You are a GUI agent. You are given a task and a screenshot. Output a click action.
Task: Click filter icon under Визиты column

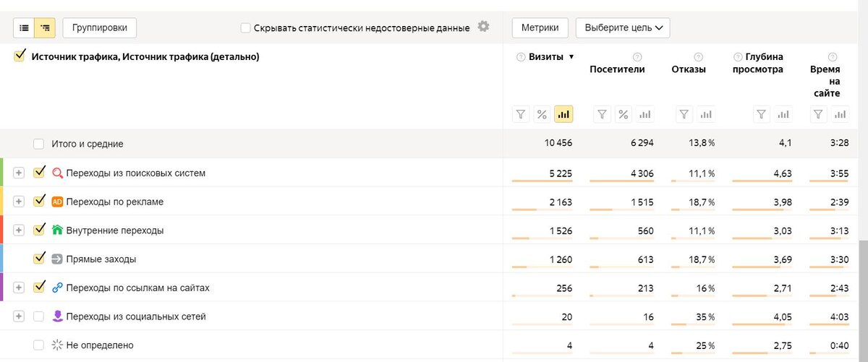[x=521, y=114]
